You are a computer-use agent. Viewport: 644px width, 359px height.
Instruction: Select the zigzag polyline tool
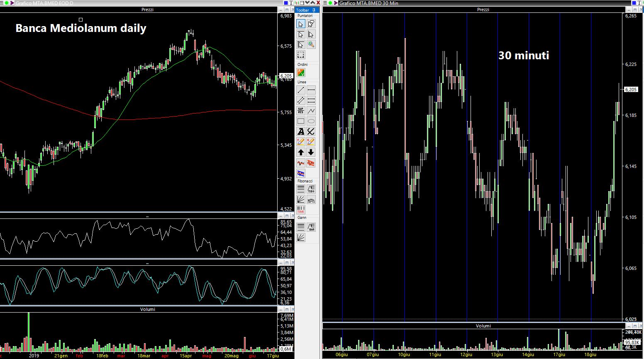click(311, 111)
